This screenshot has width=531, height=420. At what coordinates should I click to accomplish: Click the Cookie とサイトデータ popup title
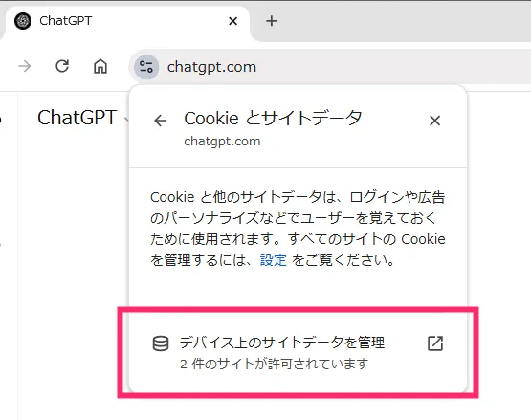coord(273,119)
